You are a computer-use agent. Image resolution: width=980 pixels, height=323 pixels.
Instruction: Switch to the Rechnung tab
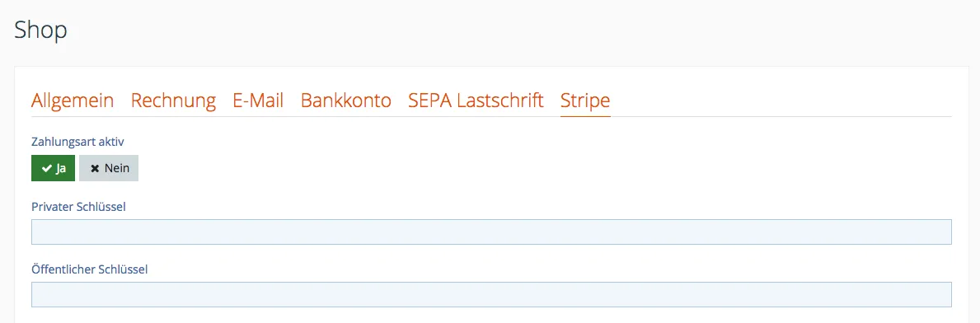pyautogui.click(x=173, y=101)
